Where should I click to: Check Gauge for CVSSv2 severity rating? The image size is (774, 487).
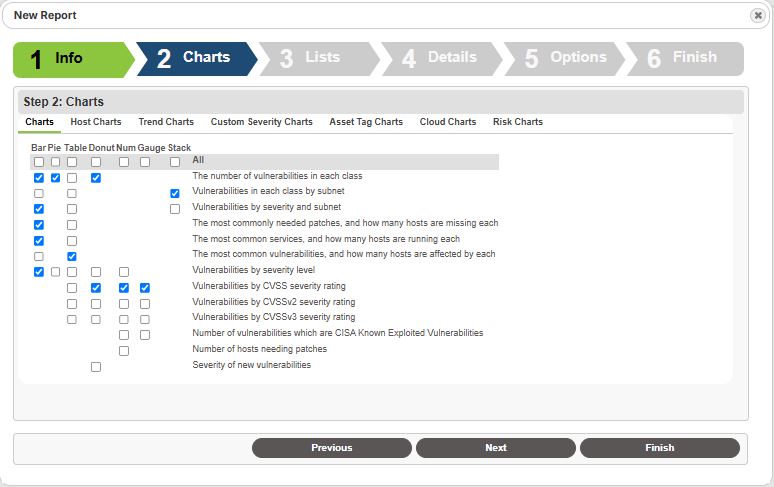tap(145, 303)
